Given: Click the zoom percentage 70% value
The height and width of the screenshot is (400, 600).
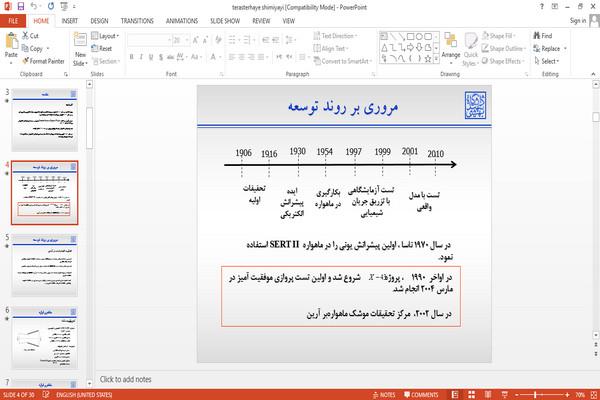Looking at the screenshot, I should click(x=580, y=395).
